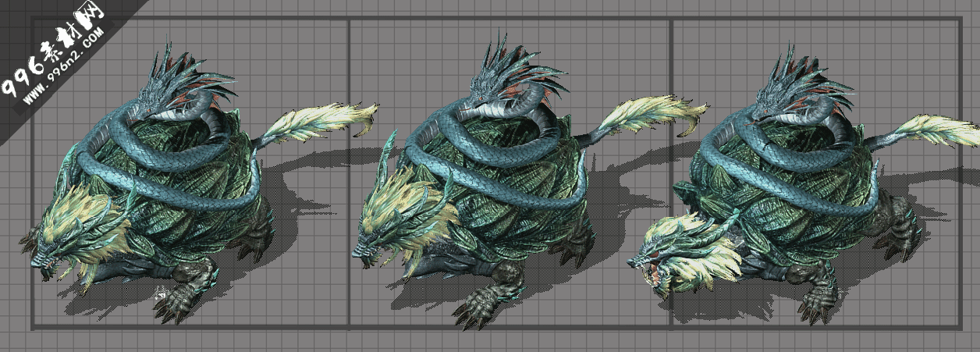Select the middle dragon-turtle animation frame
This screenshot has height=352, width=980.
pos(510,173)
